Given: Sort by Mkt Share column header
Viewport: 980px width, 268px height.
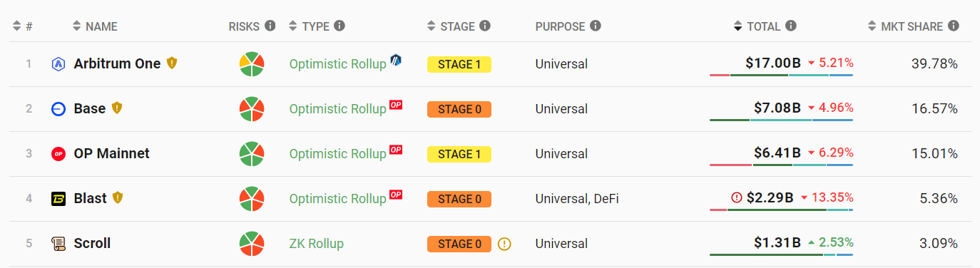Looking at the screenshot, I should (913, 26).
